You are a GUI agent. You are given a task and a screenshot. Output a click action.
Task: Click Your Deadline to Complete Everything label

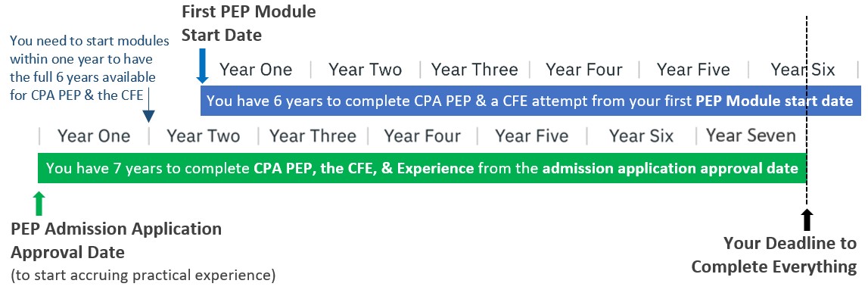tap(774, 254)
